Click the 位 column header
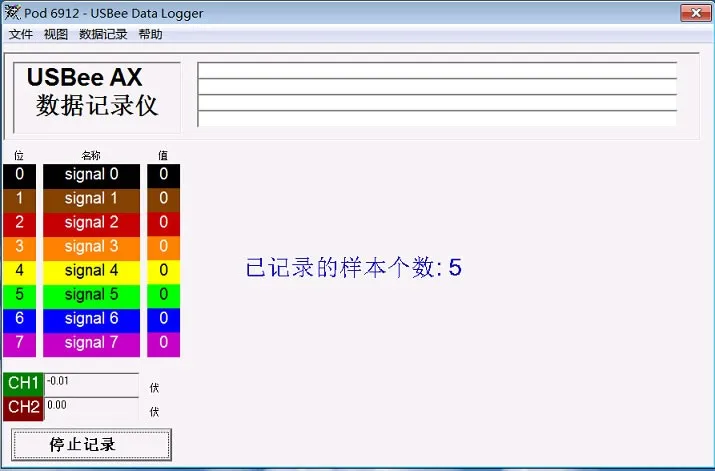This screenshot has height=471, width=715. [x=19, y=155]
